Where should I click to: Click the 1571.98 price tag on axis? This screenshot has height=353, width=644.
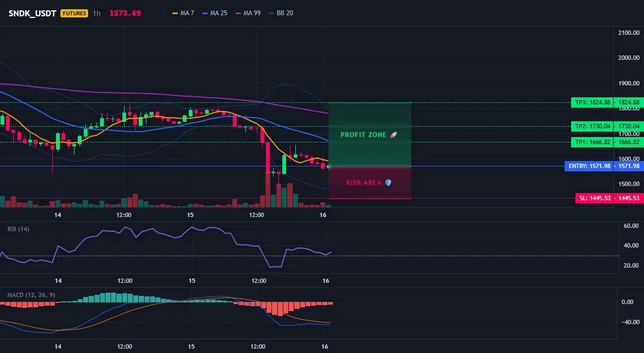(x=629, y=166)
